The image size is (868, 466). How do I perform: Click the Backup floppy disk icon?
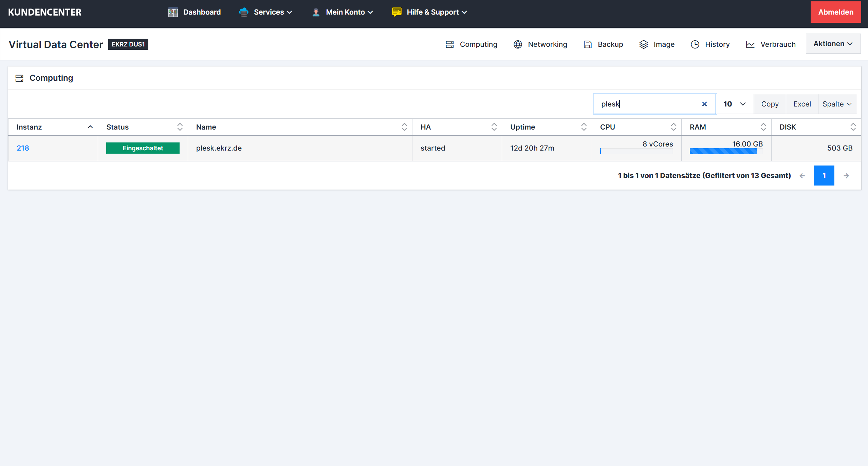[588, 44]
